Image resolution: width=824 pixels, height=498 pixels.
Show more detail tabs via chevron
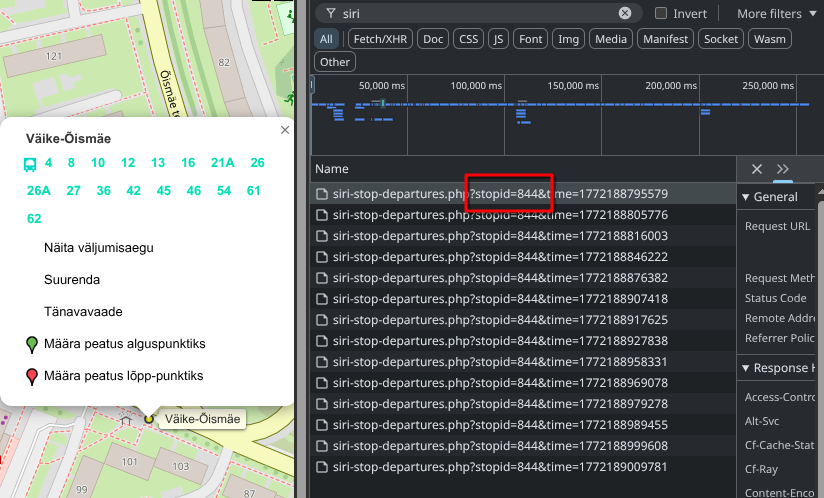click(x=783, y=169)
